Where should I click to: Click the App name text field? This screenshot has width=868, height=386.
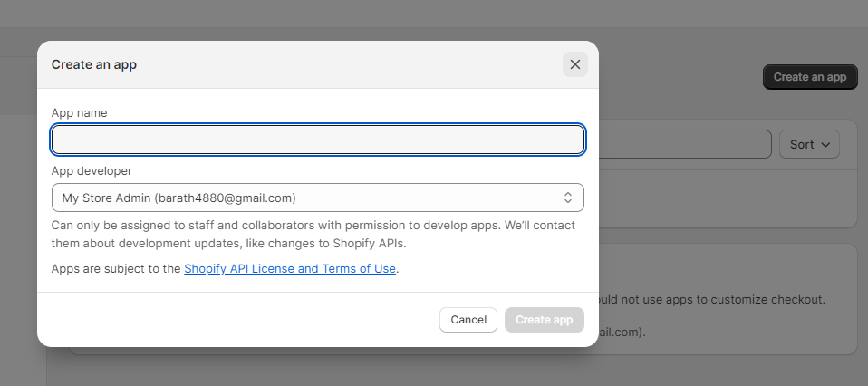click(x=317, y=140)
